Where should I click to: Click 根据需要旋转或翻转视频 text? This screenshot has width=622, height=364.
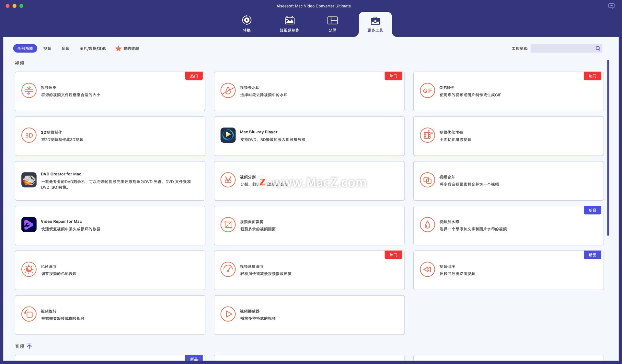click(x=63, y=318)
